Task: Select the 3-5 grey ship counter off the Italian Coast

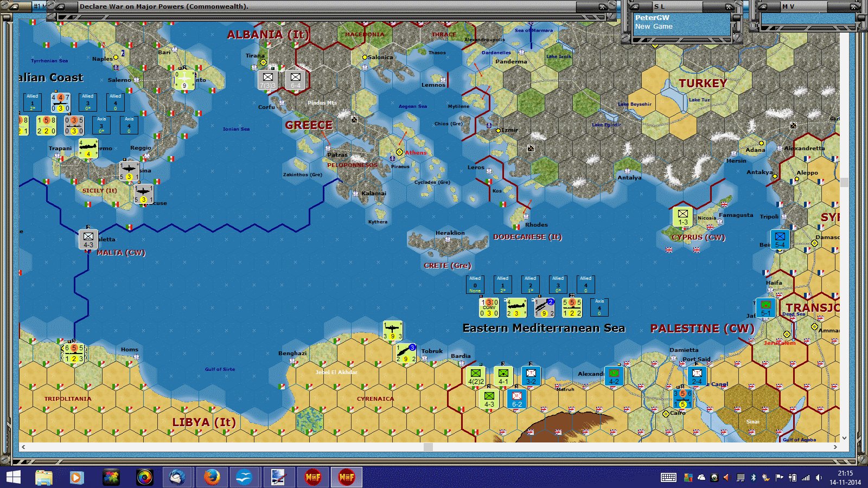Action: click(74, 125)
